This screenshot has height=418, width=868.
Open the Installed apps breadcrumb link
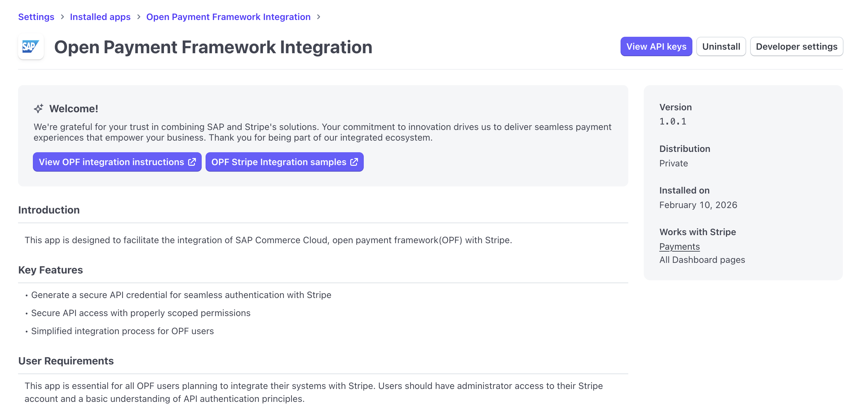coord(100,17)
